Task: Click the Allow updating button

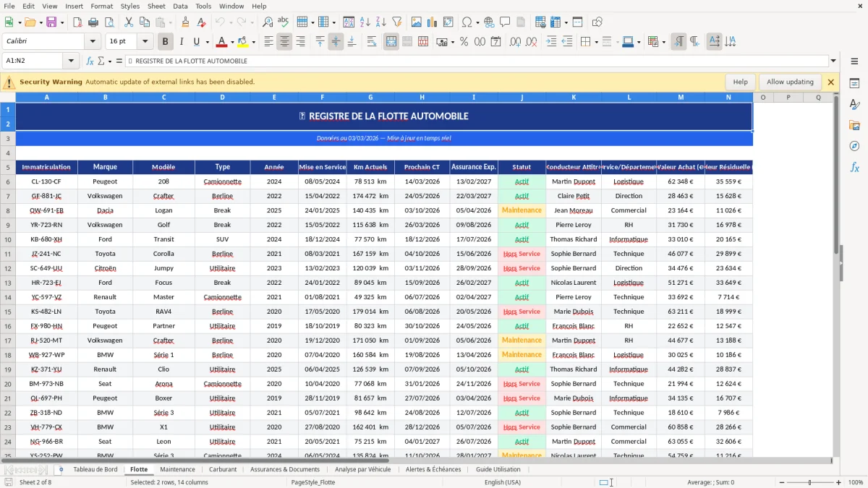Action: point(789,82)
